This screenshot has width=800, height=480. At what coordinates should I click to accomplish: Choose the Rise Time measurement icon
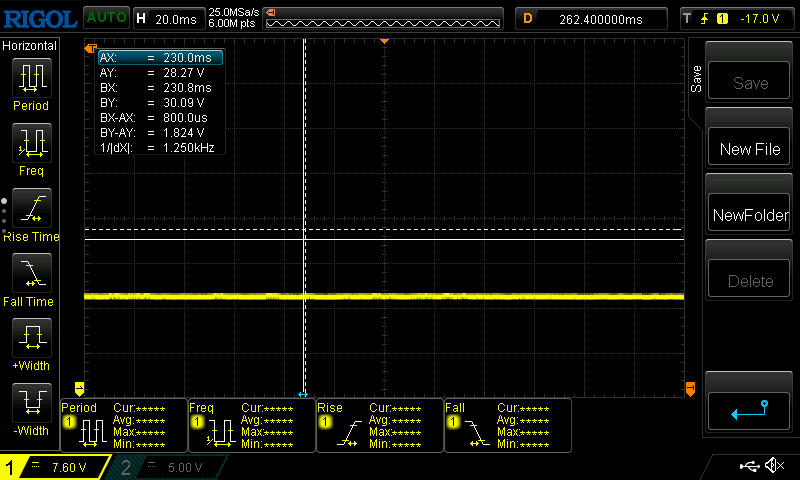31,210
